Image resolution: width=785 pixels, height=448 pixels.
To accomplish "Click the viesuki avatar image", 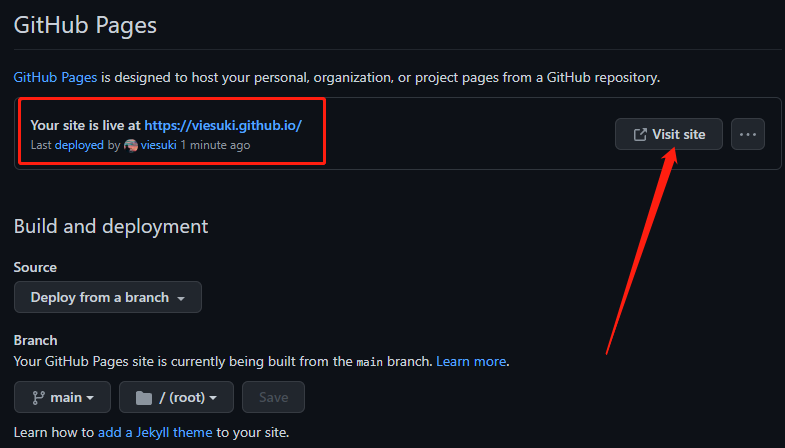I will pyautogui.click(x=131, y=146).
